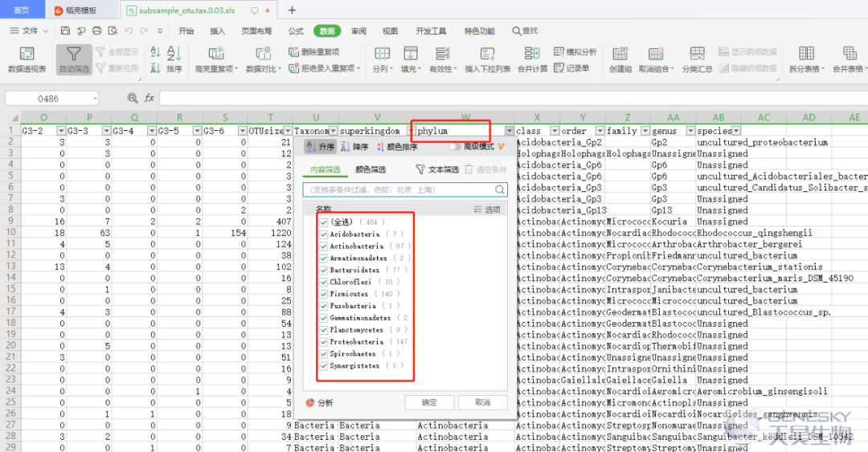The height and width of the screenshot is (452, 868).
Task: Uncheck the Proteobacteria checkbox
Action: 324,342
